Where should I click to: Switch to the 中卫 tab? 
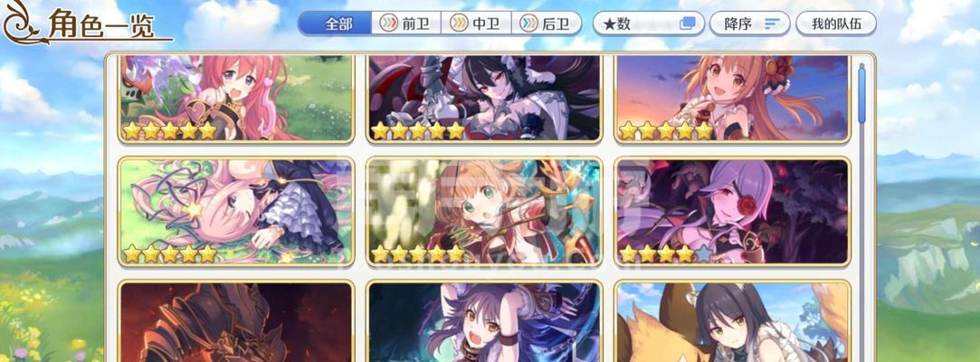tap(476, 24)
